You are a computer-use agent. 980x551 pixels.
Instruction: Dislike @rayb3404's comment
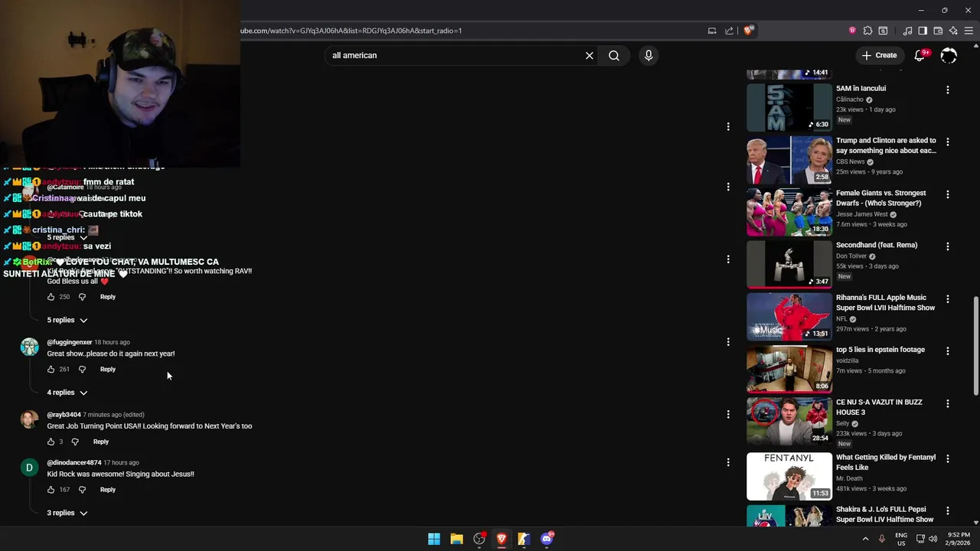click(75, 442)
